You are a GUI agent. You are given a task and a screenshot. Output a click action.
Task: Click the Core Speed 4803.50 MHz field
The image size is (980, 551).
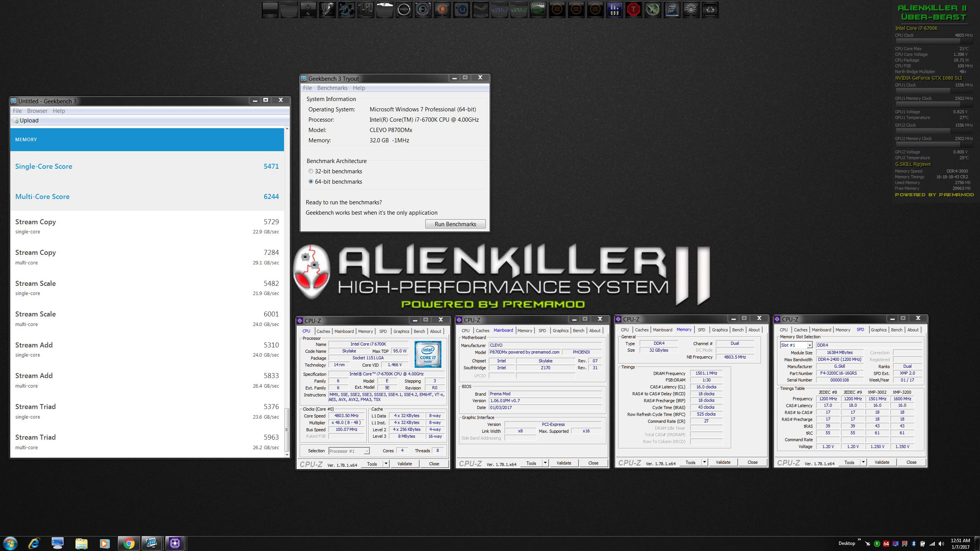[x=346, y=416]
